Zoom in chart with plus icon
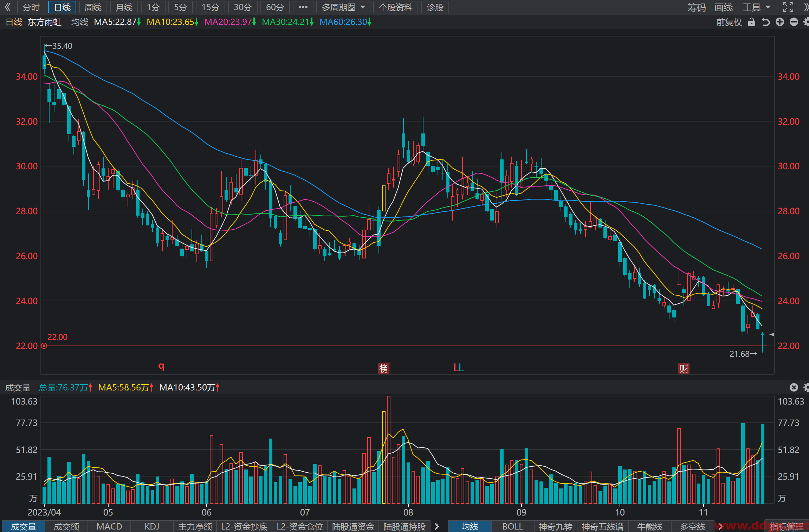809x532 pixels. (780, 22)
